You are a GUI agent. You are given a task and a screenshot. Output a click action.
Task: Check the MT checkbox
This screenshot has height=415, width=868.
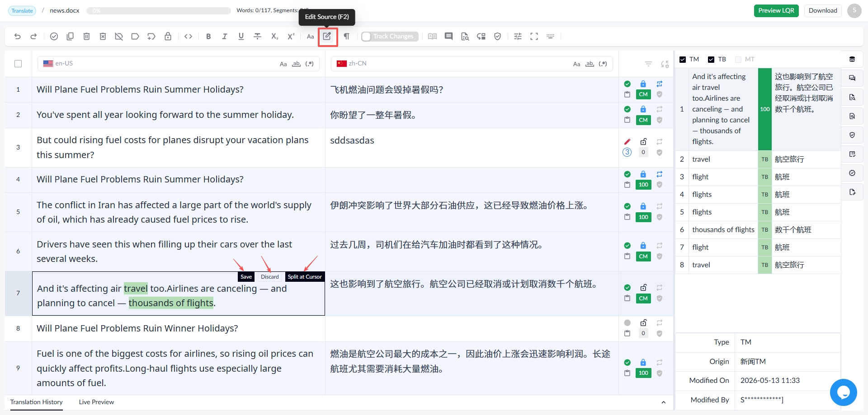(738, 60)
